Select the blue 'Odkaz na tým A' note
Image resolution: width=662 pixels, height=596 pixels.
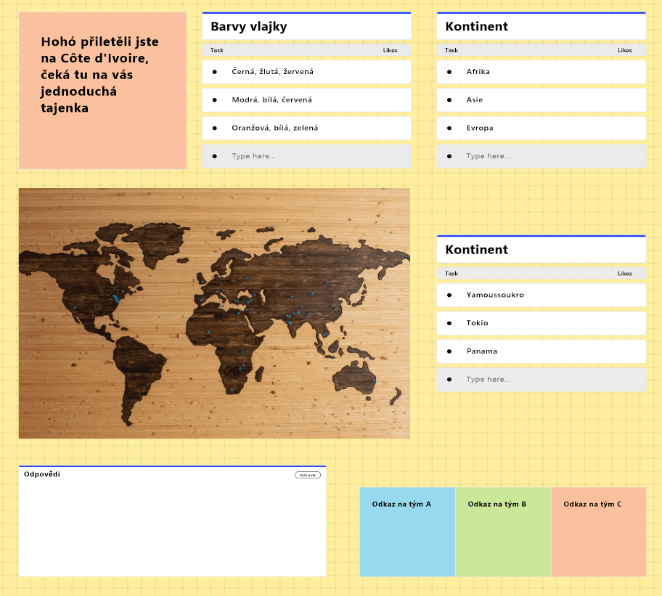tap(407, 531)
